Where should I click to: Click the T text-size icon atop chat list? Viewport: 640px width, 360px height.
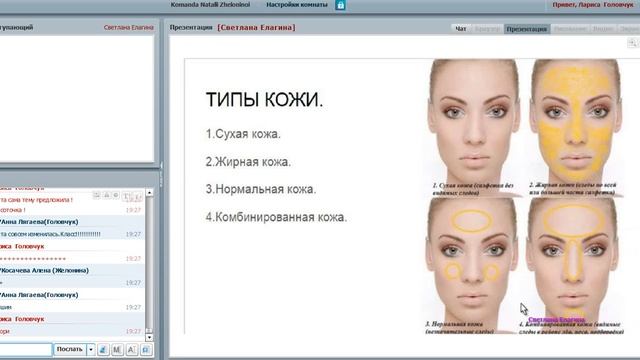click(x=127, y=196)
